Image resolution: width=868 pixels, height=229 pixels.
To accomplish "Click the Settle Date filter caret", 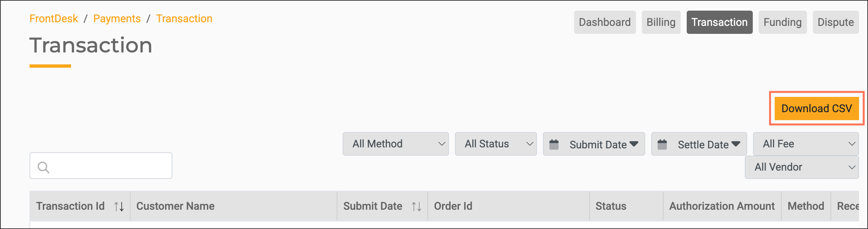I will (736, 144).
